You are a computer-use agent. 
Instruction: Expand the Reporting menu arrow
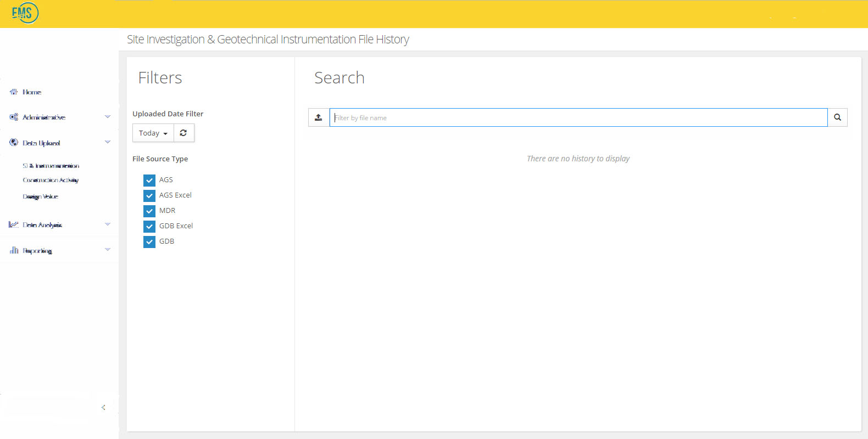pos(108,250)
